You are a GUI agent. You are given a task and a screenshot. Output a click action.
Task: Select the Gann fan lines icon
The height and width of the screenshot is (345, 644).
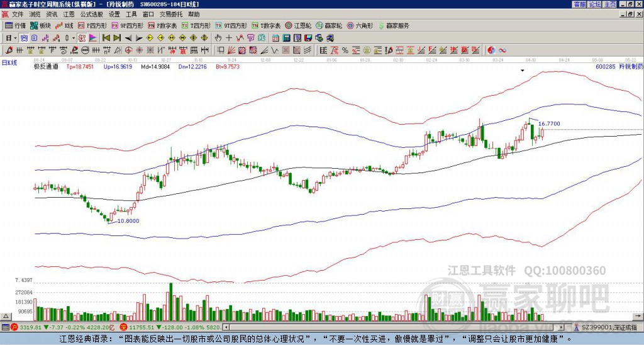coord(231,50)
